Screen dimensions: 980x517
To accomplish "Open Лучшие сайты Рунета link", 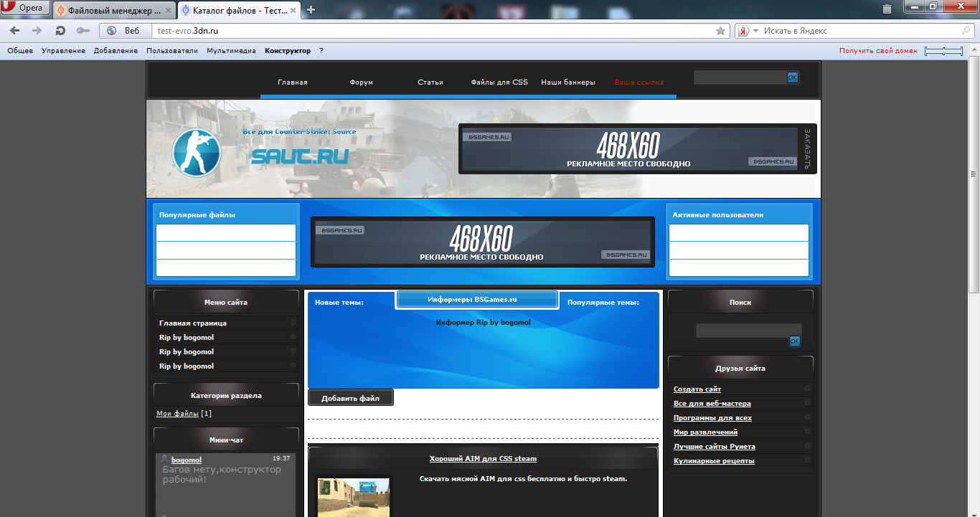I will (715, 447).
